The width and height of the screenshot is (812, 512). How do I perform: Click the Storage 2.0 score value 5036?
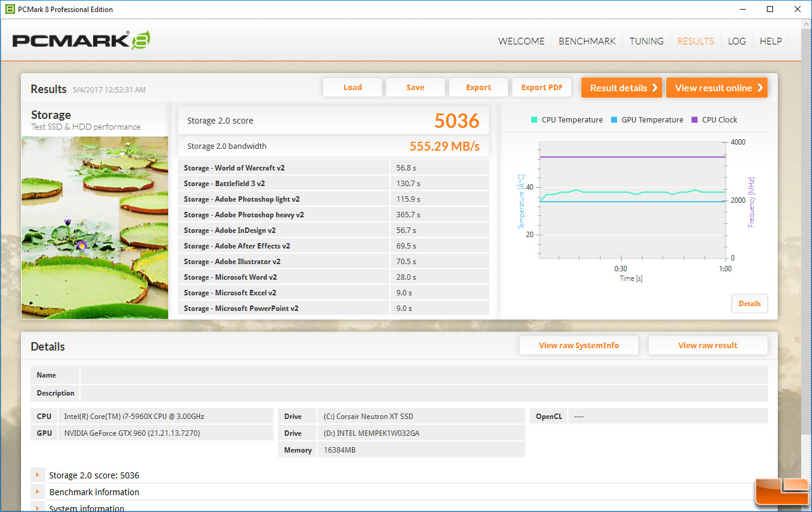(457, 121)
